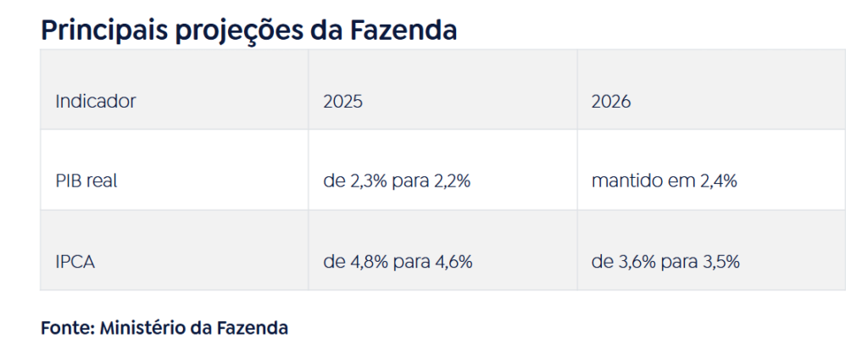This screenshot has width=868, height=361.
Task: Click the "Fonte:" label below the table
Action: coord(68,327)
